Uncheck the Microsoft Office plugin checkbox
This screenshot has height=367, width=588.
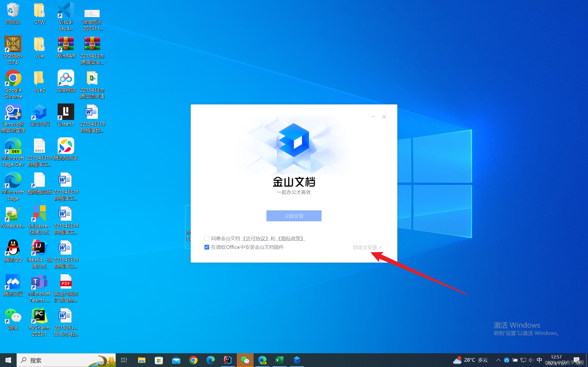tap(206, 247)
